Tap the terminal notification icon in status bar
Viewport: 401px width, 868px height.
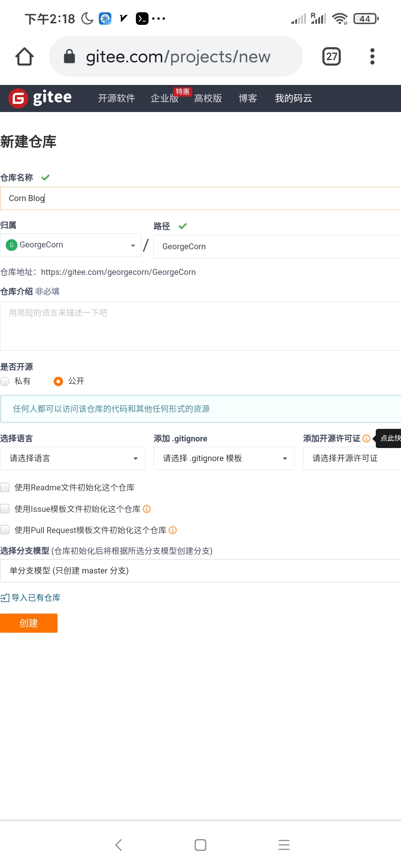tap(142, 19)
